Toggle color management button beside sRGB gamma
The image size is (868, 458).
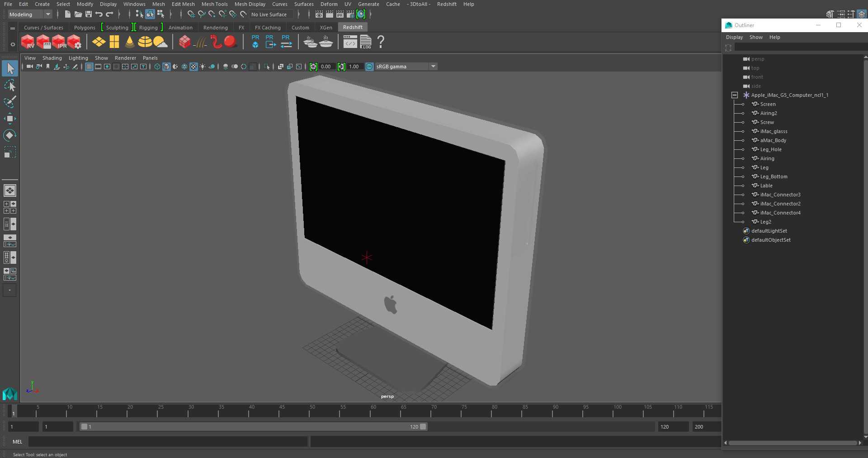[x=369, y=67]
